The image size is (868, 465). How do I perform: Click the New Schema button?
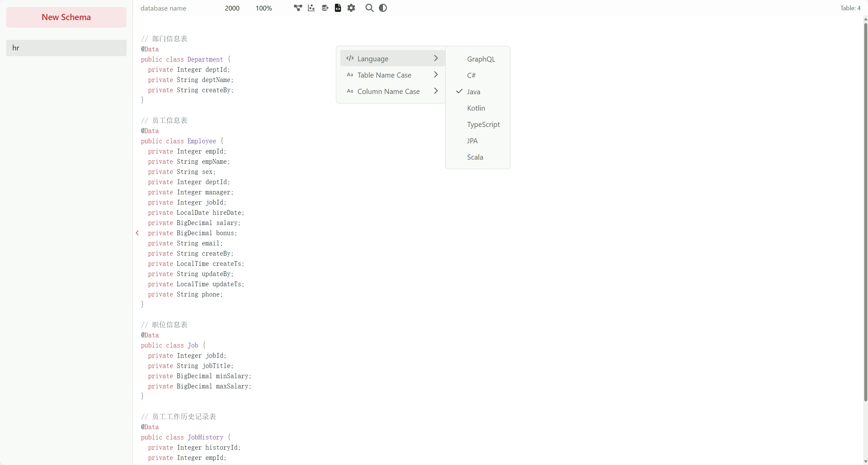click(x=66, y=17)
